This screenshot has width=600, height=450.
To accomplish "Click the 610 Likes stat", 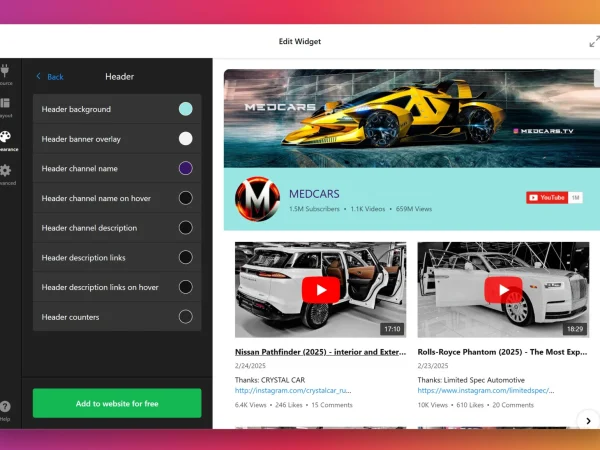I will (470, 405).
